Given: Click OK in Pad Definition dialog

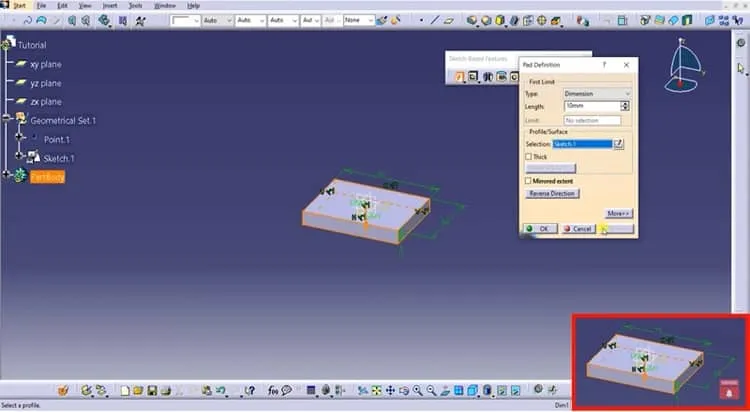Looking at the screenshot, I should (x=540, y=229).
